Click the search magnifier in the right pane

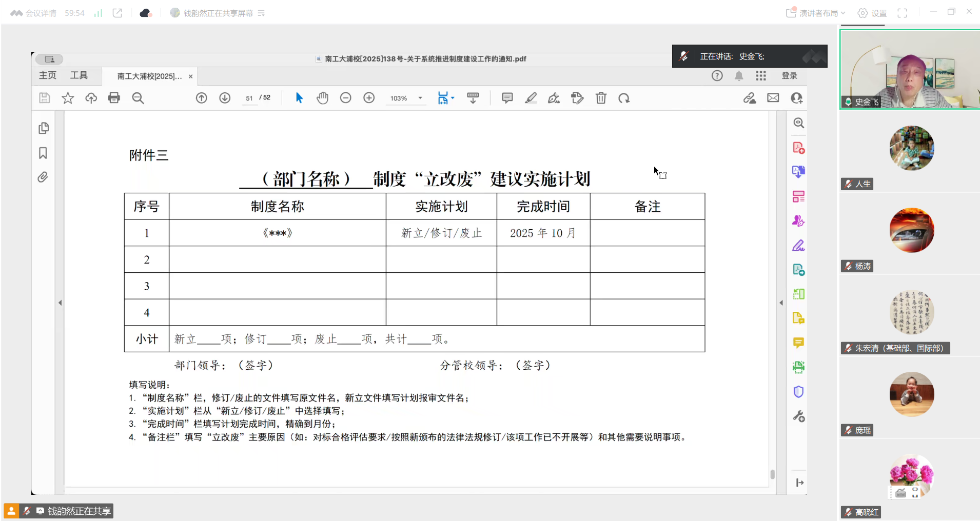point(798,123)
